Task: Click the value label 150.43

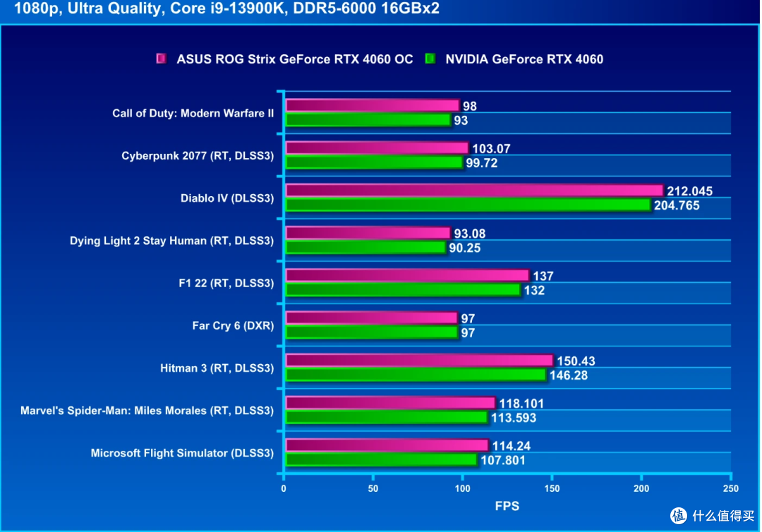Action: point(576,361)
